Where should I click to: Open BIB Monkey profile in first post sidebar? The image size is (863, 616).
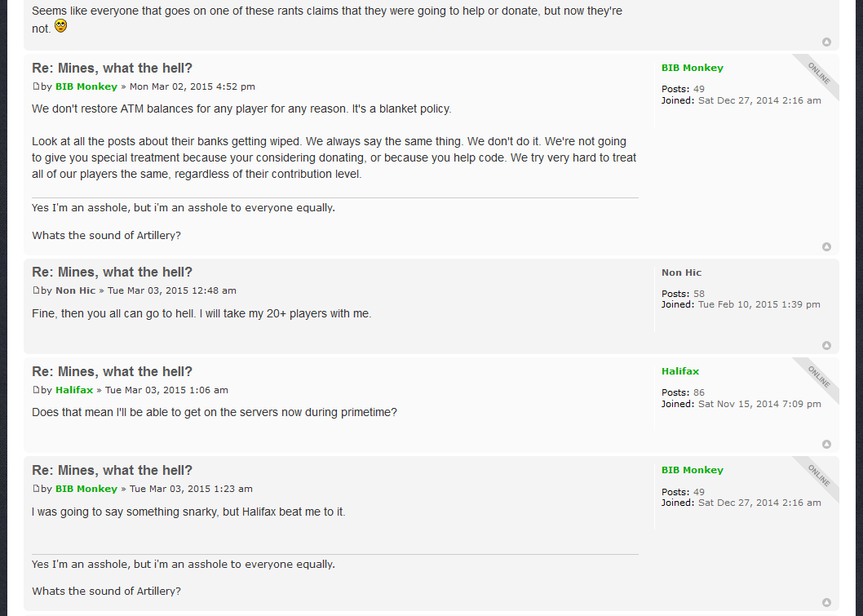[693, 68]
